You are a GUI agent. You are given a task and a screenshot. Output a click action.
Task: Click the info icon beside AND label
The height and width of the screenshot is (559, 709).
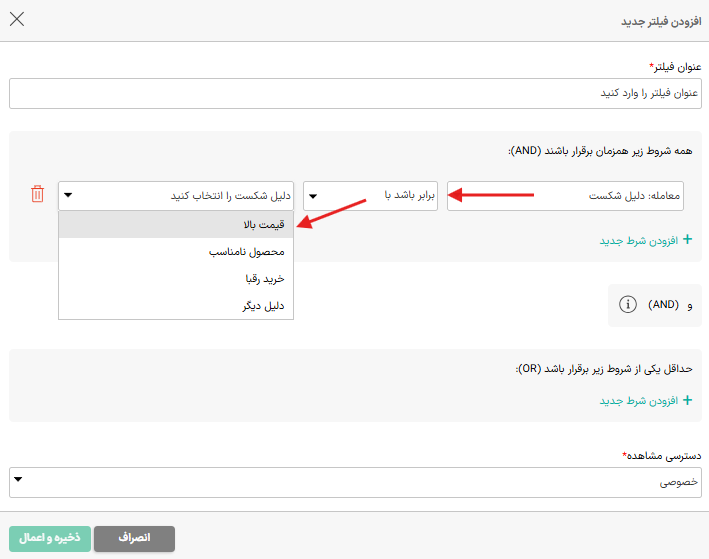coord(628,304)
